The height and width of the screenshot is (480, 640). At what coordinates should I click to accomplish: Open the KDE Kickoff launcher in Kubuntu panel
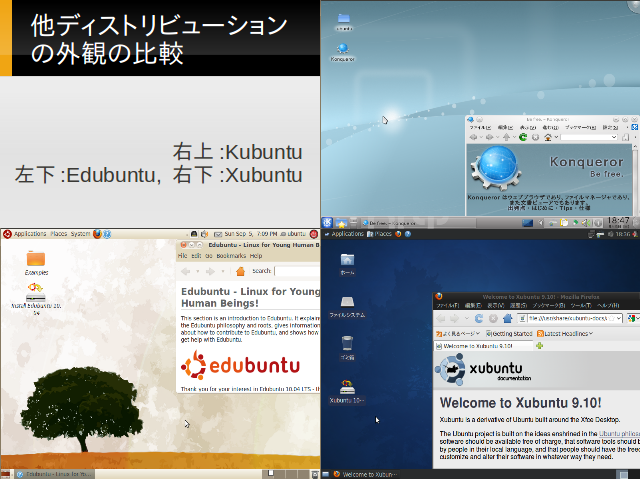click(327, 223)
